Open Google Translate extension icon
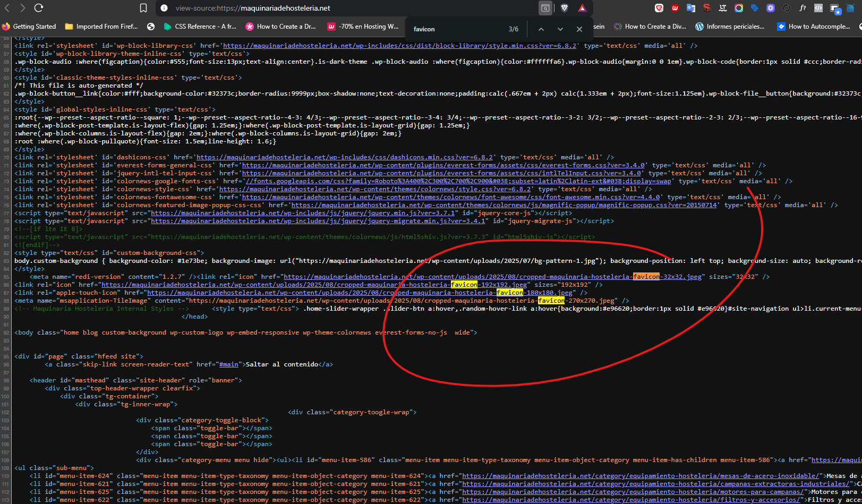Screen dimensions: 862x504 [x=691, y=8]
